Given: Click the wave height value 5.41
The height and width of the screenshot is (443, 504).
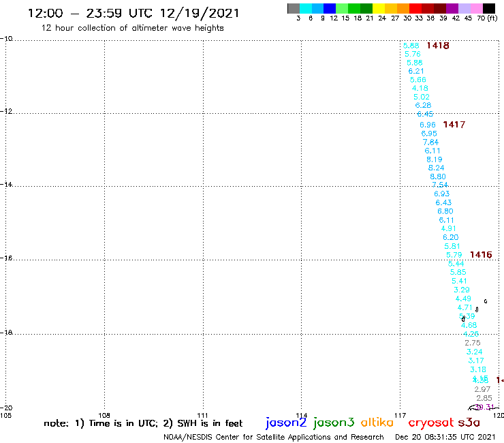Looking at the screenshot, I should (459, 281).
